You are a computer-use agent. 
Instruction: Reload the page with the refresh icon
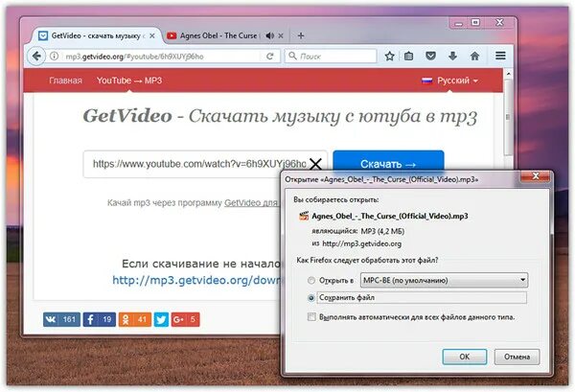click(270, 57)
